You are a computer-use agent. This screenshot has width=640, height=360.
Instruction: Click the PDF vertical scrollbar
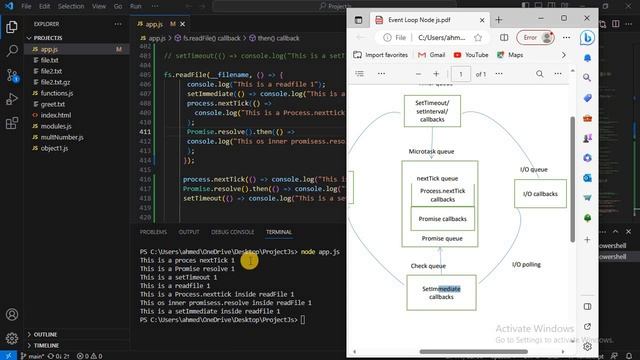point(573,179)
